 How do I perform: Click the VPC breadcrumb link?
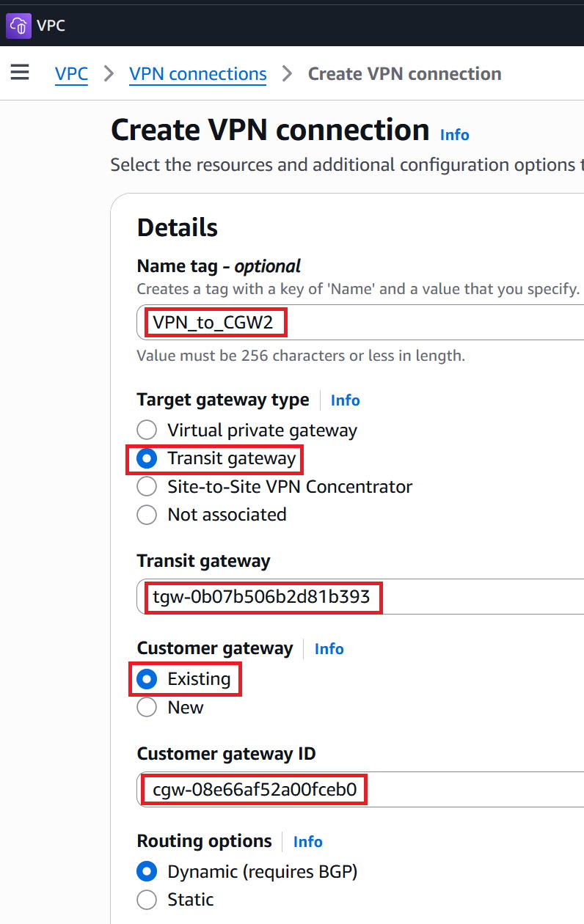pos(71,74)
